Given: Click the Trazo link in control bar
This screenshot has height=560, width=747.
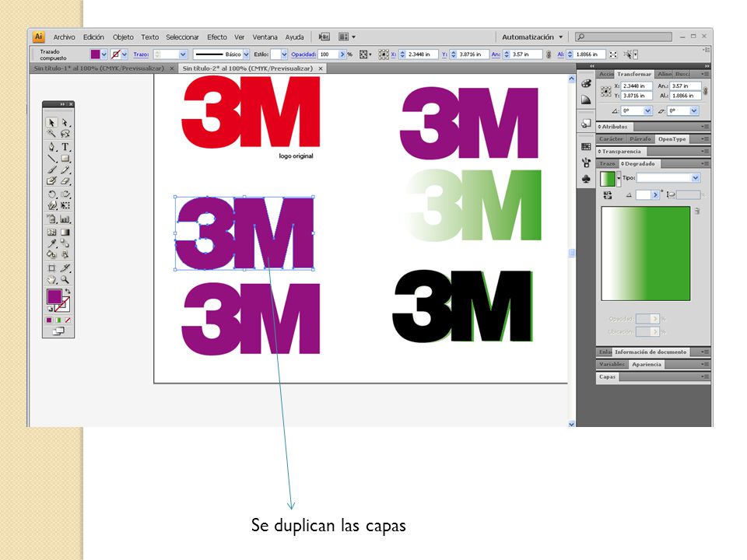Looking at the screenshot, I should point(141,54).
